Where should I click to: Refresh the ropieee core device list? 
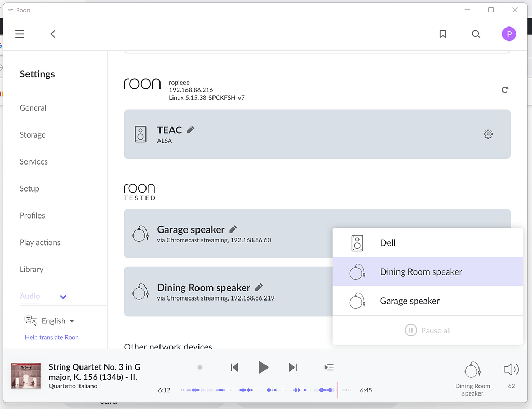click(504, 89)
